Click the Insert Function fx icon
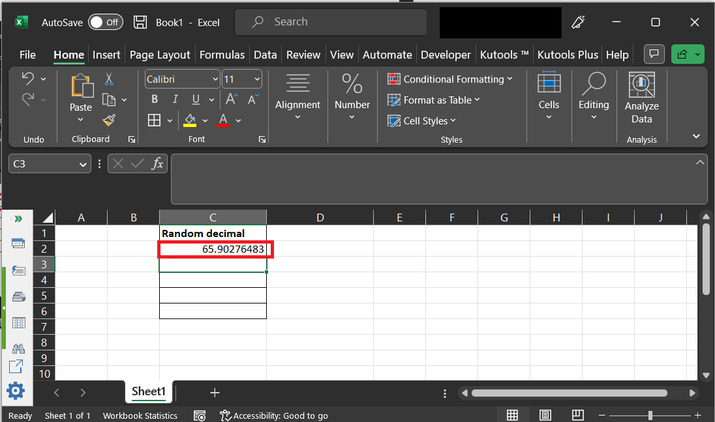The width and height of the screenshot is (715, 422). tap(158, 164)
